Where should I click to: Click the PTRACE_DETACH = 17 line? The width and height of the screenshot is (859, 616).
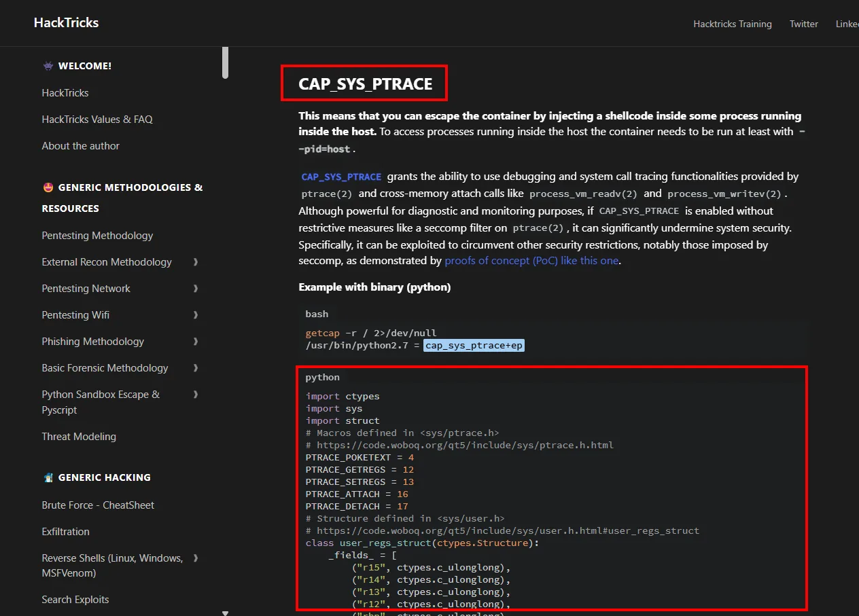pyautogui.click(x=357, y=507)
